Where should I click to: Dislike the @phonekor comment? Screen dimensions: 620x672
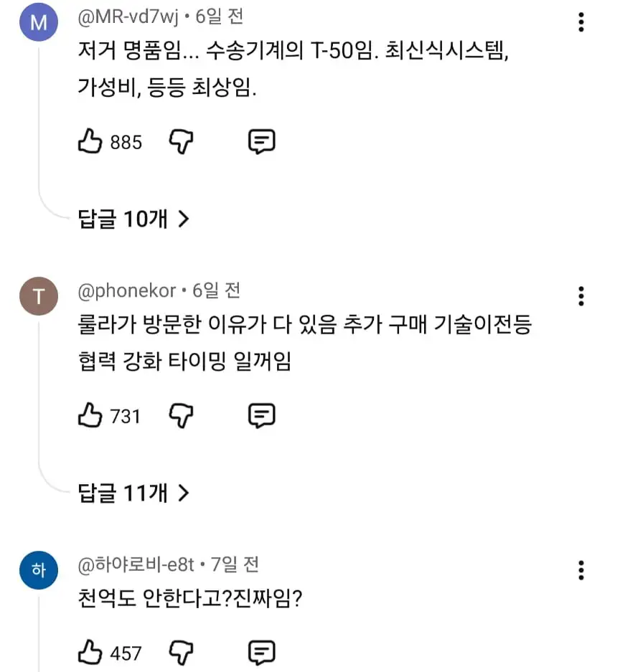(181, 415)
